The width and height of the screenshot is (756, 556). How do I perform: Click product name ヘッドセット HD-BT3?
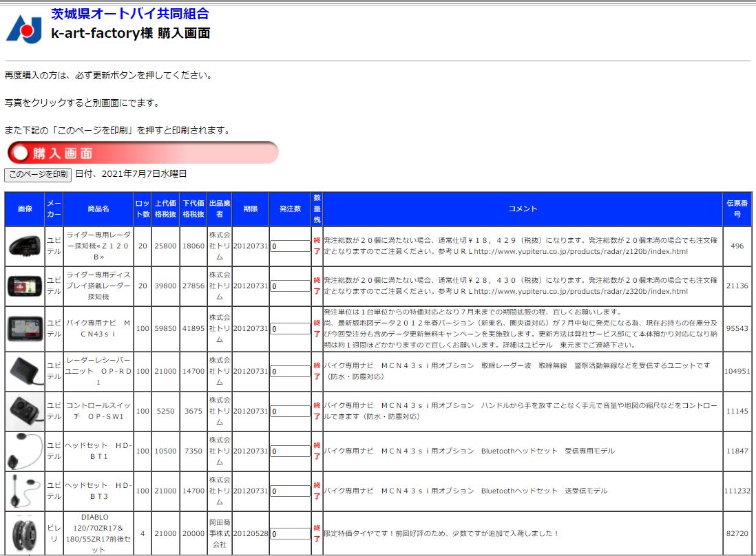98,491
